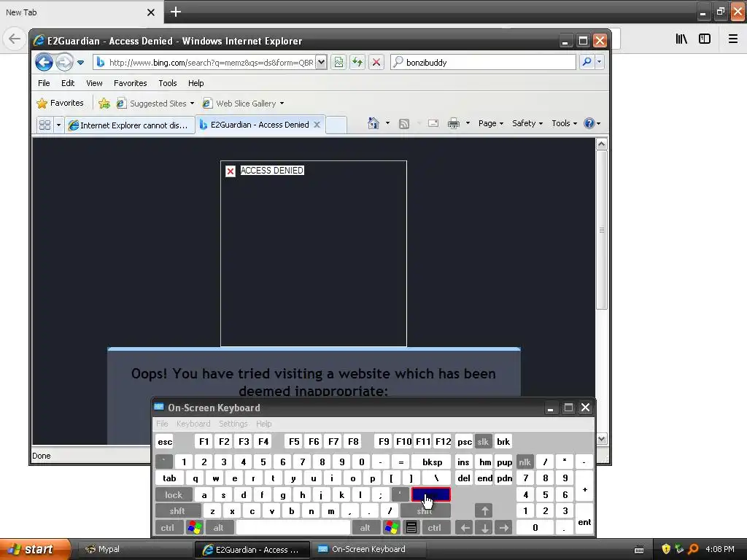The width and height of the screenshot is (747, 560).
Task: Open the Page command bar menu
Action: point(491,123)
